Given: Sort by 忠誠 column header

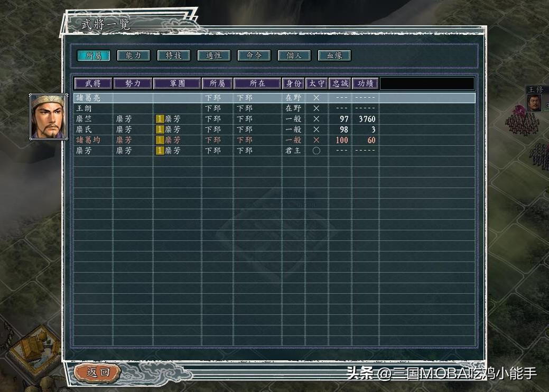Looking at the screenshot, I should (340, 83).
